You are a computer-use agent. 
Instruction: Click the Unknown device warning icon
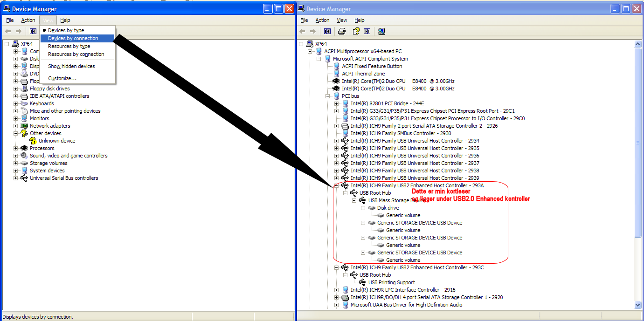pos(33,141)
